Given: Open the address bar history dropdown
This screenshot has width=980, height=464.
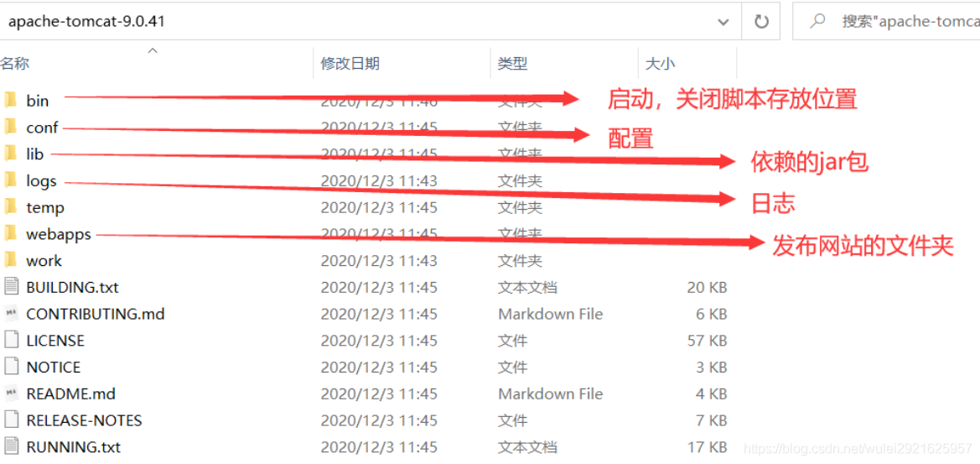Looking at the screenshot, I should point(723,22).
